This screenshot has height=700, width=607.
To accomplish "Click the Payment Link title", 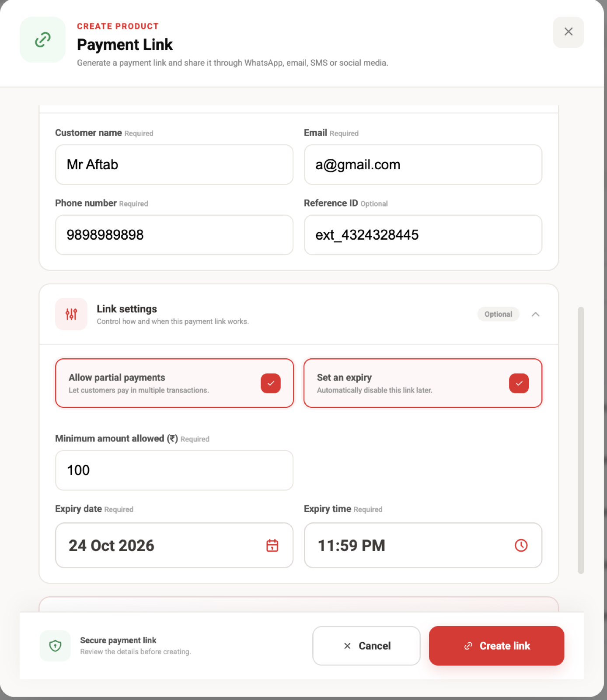I will pos(125,45).
